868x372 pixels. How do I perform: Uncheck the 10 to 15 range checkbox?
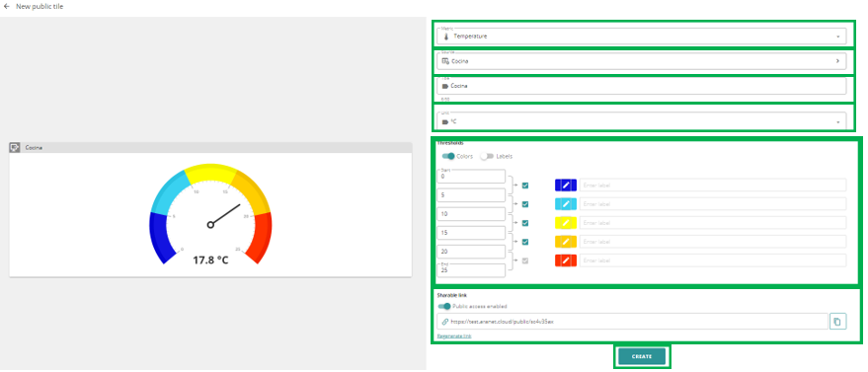click(525, 223)
